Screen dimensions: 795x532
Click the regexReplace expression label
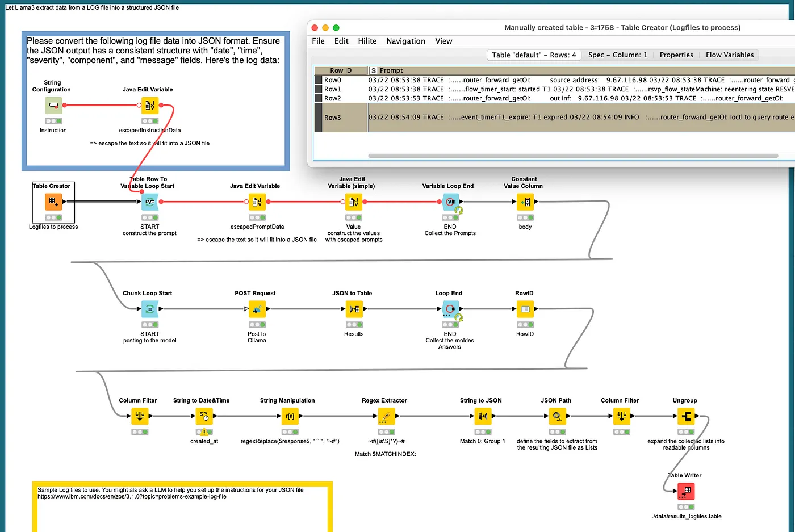pos(290,441)
